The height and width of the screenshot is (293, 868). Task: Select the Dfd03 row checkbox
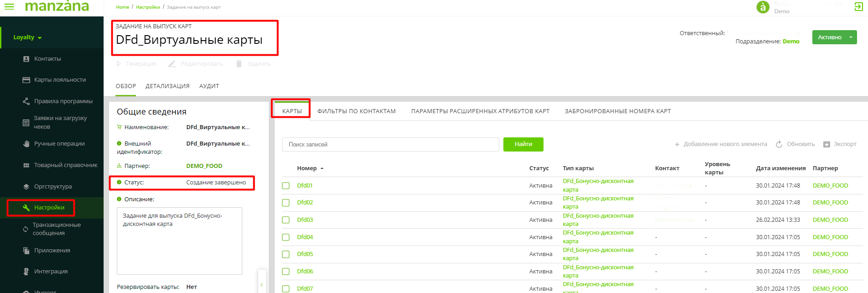pos(286,220)
